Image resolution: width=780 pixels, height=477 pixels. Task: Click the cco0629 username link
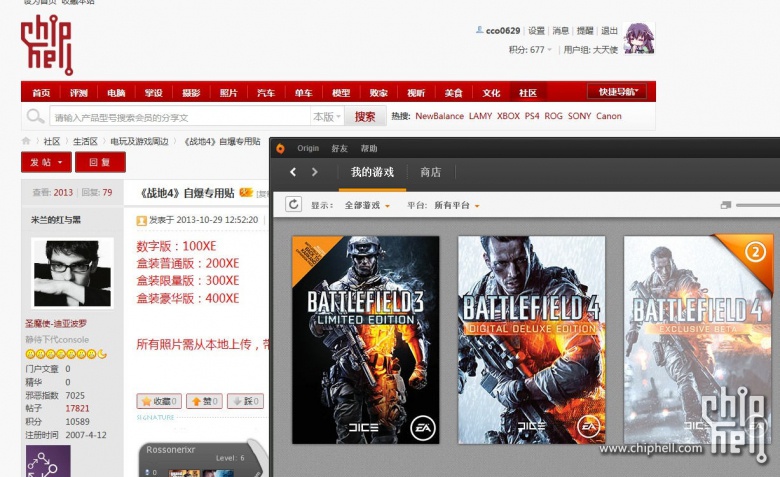point(503,30)
